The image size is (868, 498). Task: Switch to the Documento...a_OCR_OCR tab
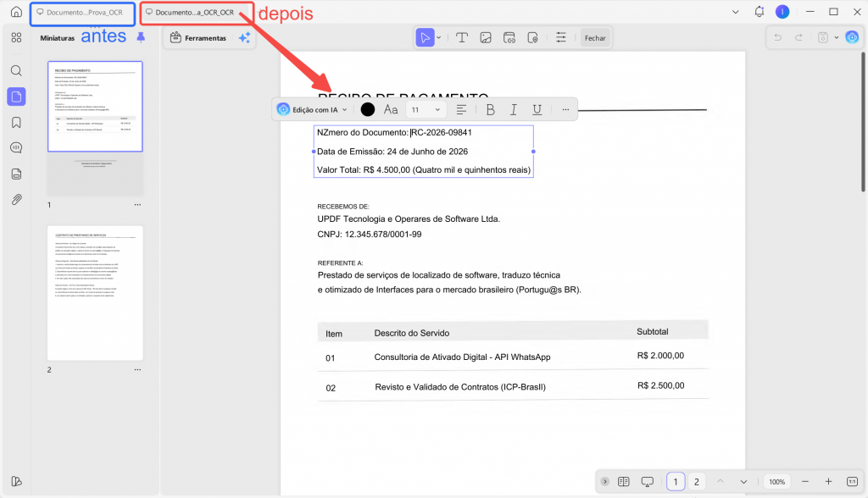coord(197,14)
